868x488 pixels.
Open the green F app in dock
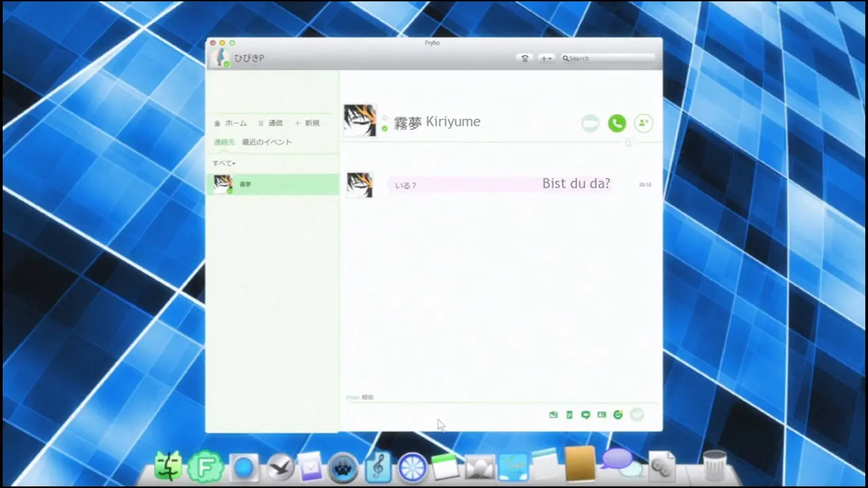point(201,467)
